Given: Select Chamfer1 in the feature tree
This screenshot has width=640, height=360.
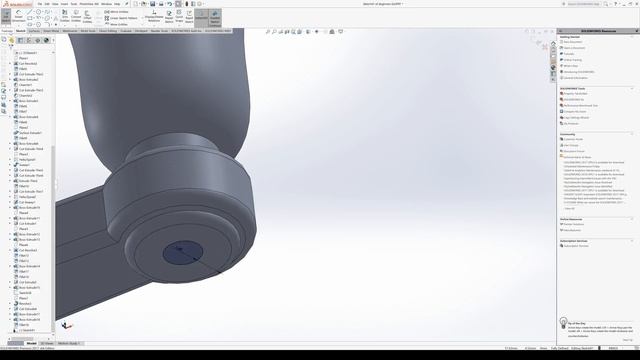Looking at the screenshot, I should [x=25, y=85].
